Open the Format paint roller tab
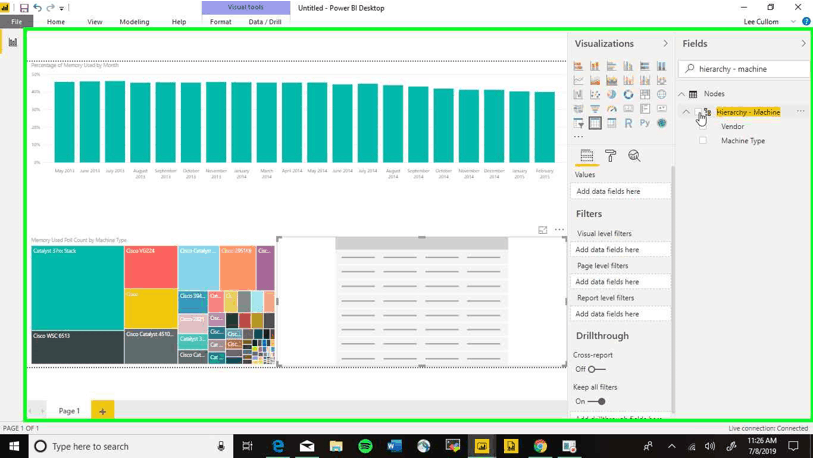The image size is (814, 459). click(x=610, y=155)
